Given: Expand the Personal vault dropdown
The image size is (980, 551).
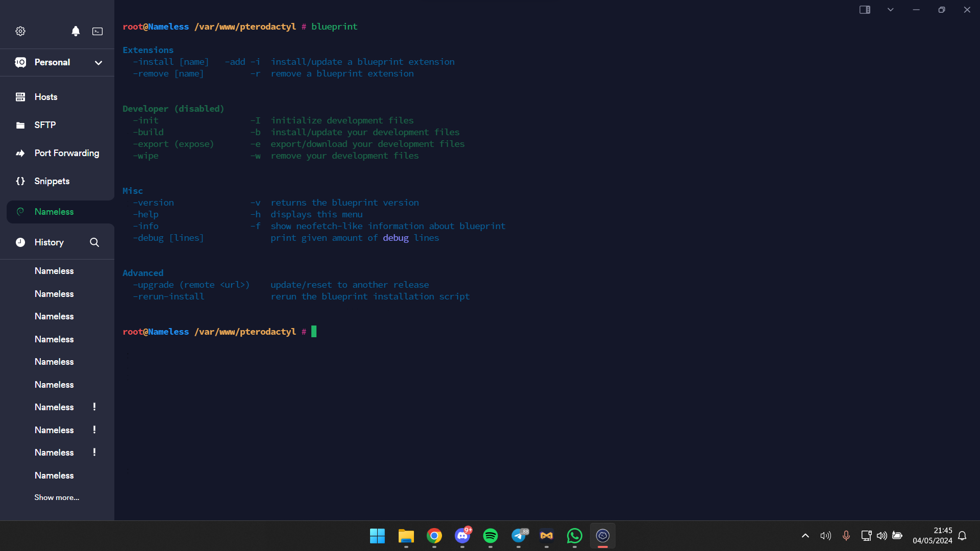Looking at the screenshot, I should tap(98, 63).
